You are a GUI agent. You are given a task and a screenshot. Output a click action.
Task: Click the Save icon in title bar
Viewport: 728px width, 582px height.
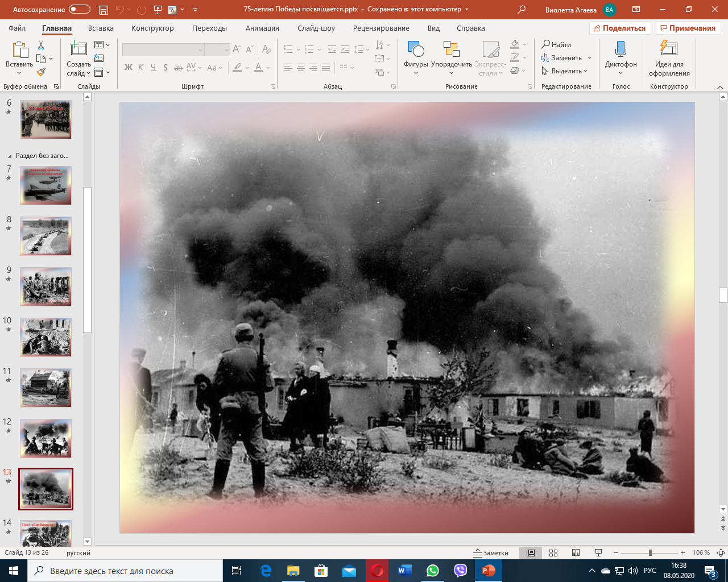103,10
